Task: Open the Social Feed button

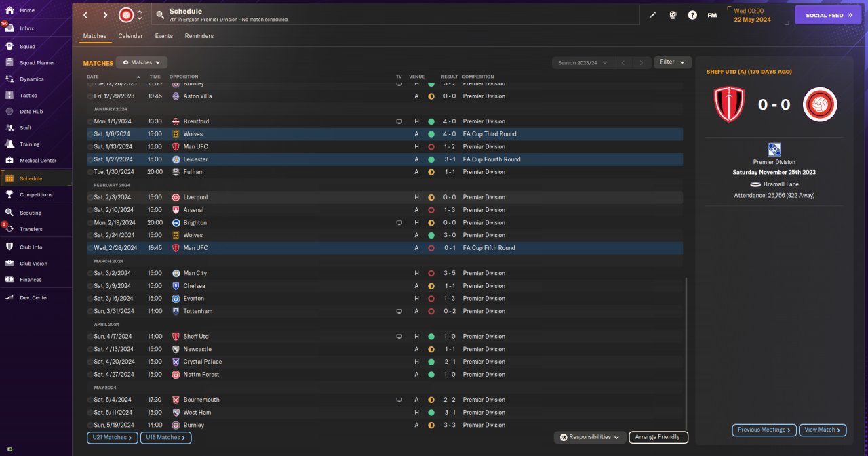Action: click(x=828, y=15)
